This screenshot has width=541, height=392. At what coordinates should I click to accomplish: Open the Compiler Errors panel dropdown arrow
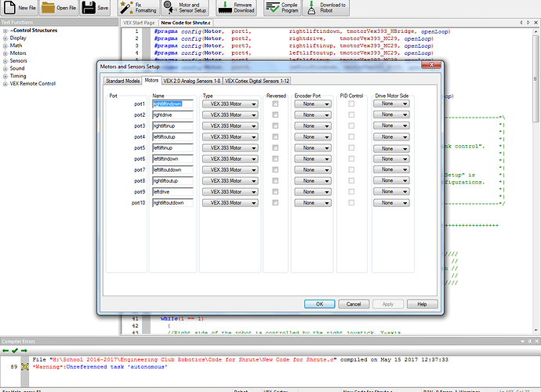522,341
